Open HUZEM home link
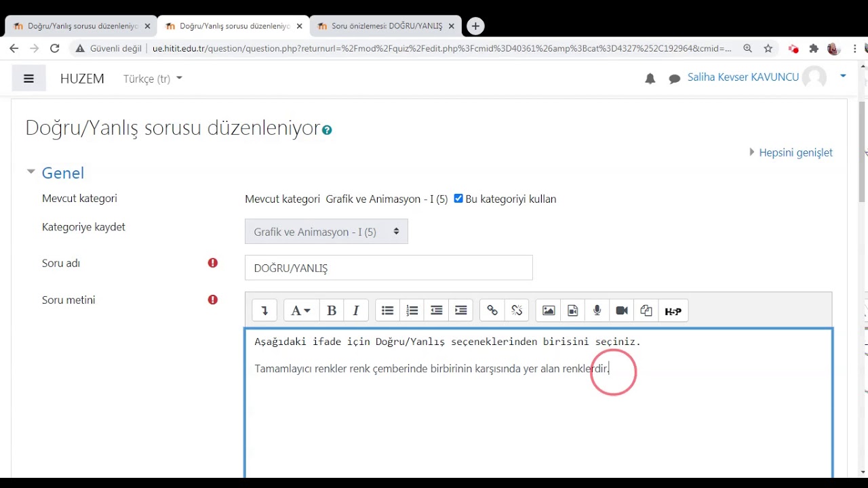 coord(82,79)
